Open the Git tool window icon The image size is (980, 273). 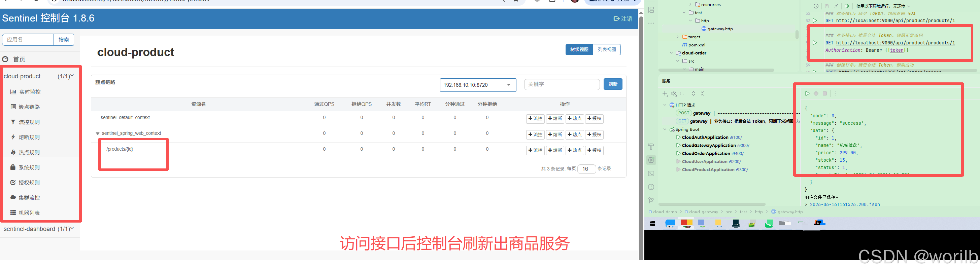(x=651, y=200)
